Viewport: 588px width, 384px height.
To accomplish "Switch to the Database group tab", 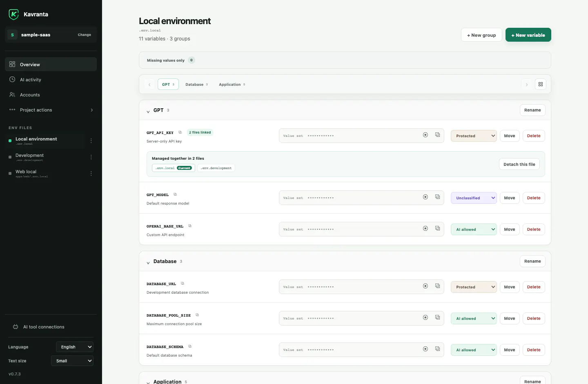I will click(x=196, y=84).
